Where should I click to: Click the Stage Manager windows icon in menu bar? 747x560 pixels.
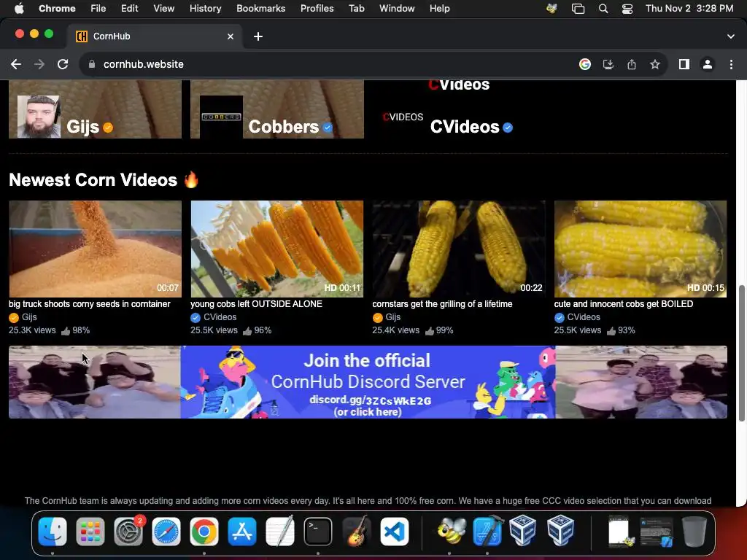578,9
